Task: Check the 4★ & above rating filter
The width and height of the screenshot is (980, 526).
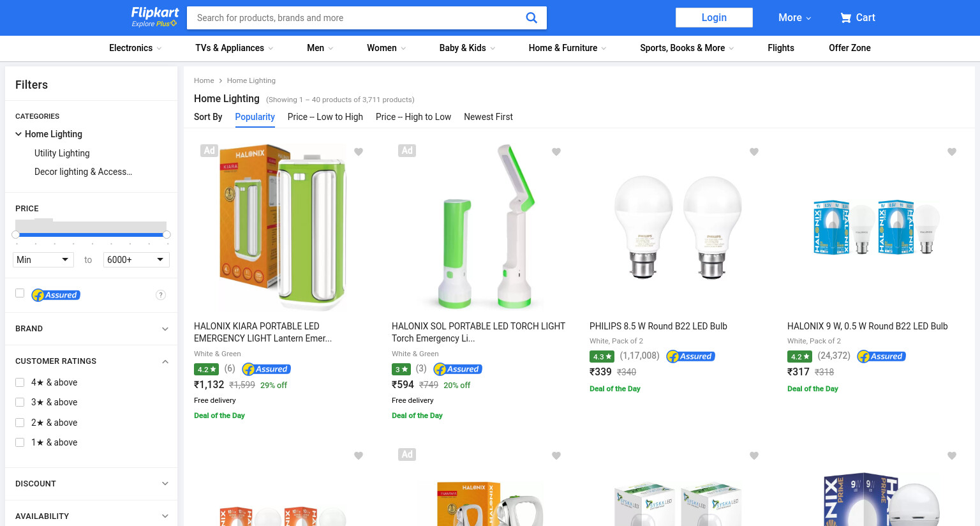Action: [20, 382]
